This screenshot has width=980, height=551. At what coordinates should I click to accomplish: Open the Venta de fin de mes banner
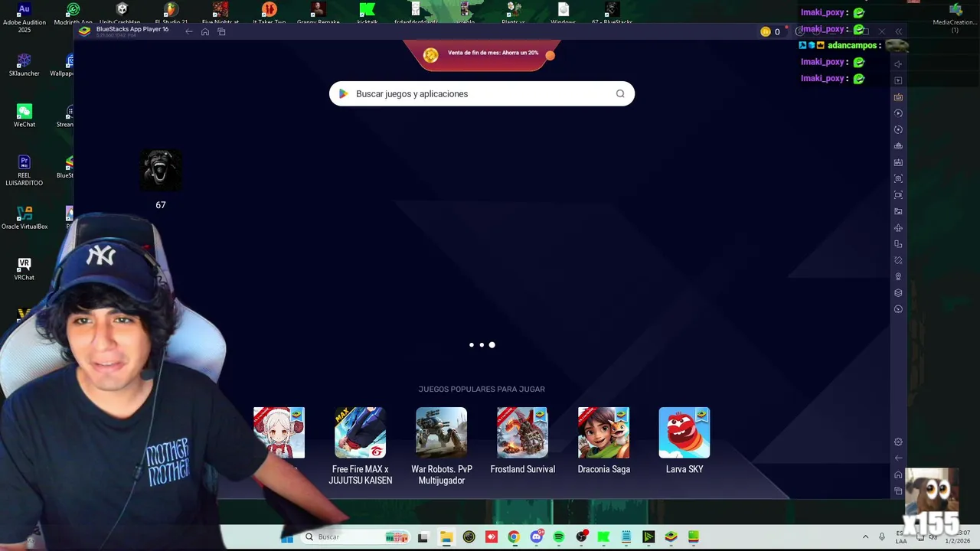coord(482,54)
